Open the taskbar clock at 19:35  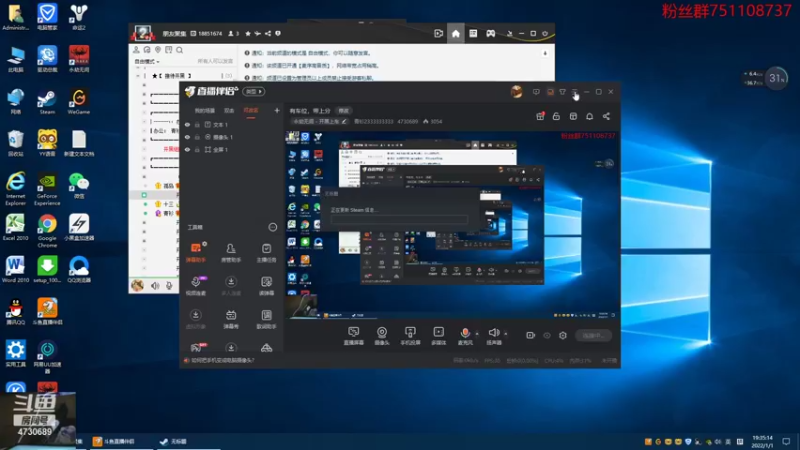[762, 441]
